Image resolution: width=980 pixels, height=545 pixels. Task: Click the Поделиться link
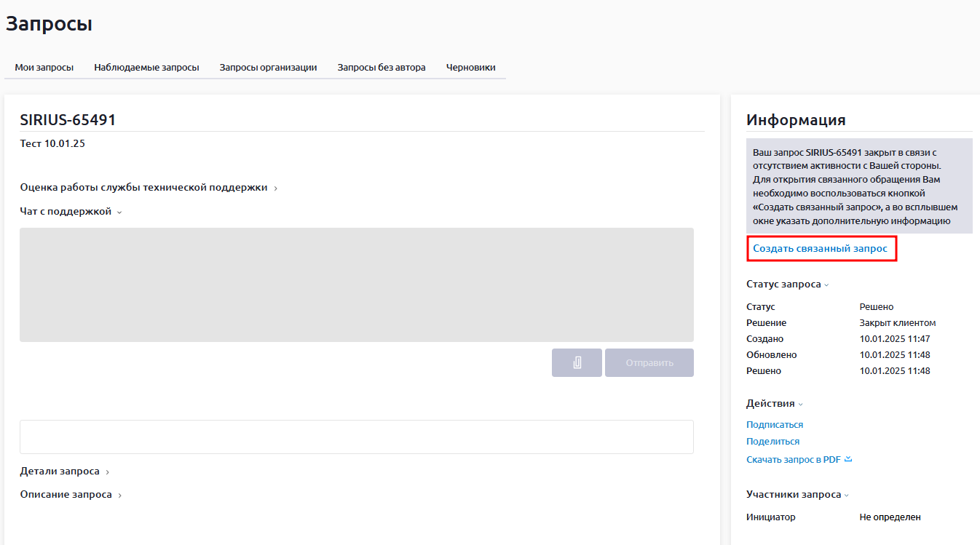click(x=772, y=442)
